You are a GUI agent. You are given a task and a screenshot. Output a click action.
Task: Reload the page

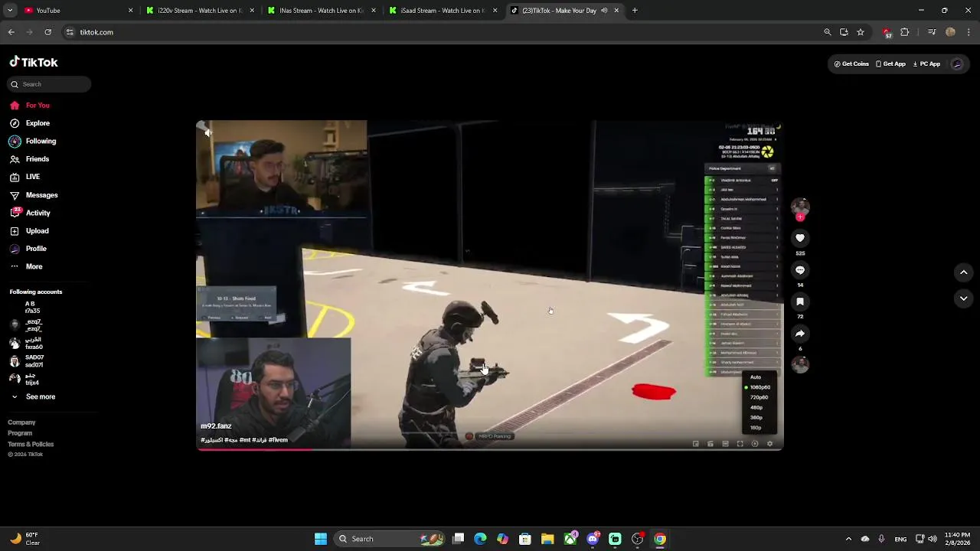(x=47, y=32)
